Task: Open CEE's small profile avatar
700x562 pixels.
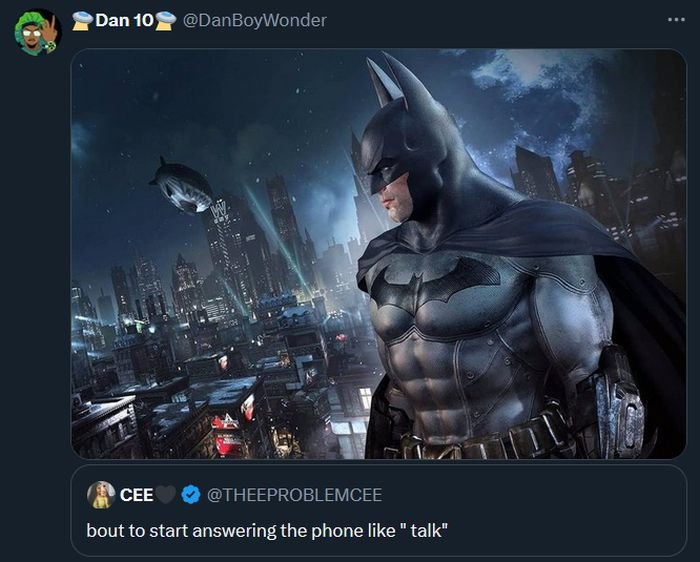Action: 100,494
